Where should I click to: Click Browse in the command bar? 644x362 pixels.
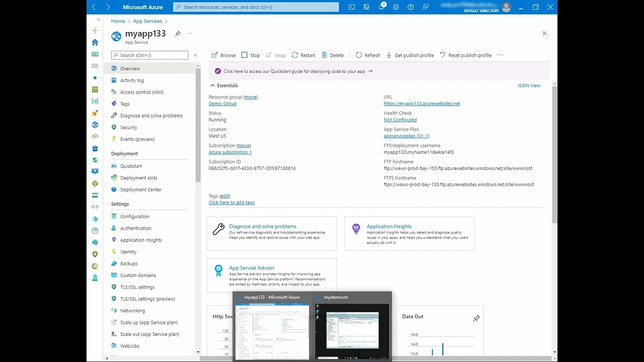click(x=223, y=55)
